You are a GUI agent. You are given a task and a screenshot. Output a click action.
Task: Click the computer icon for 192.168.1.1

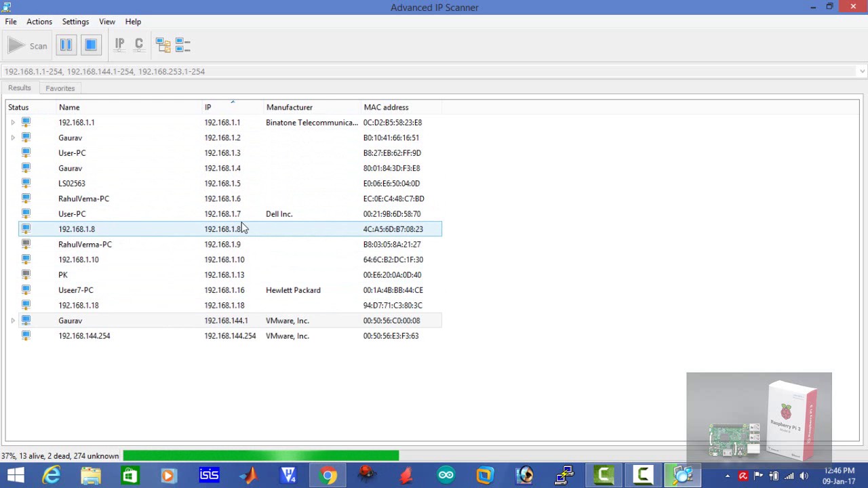click(26, 123)
